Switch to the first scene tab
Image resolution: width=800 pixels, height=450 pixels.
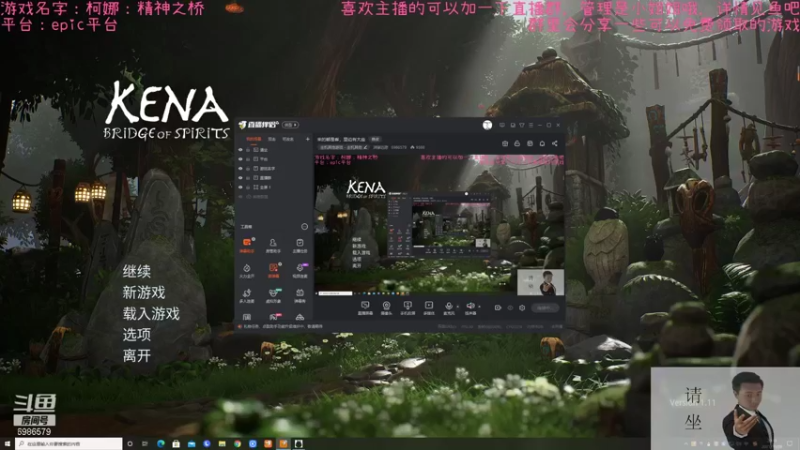[254, 139]
